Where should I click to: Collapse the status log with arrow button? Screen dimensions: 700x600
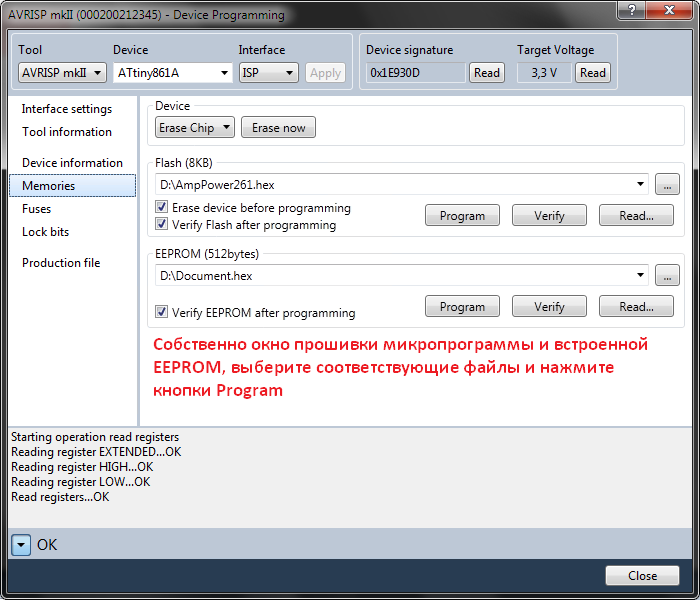coord(21,545)
